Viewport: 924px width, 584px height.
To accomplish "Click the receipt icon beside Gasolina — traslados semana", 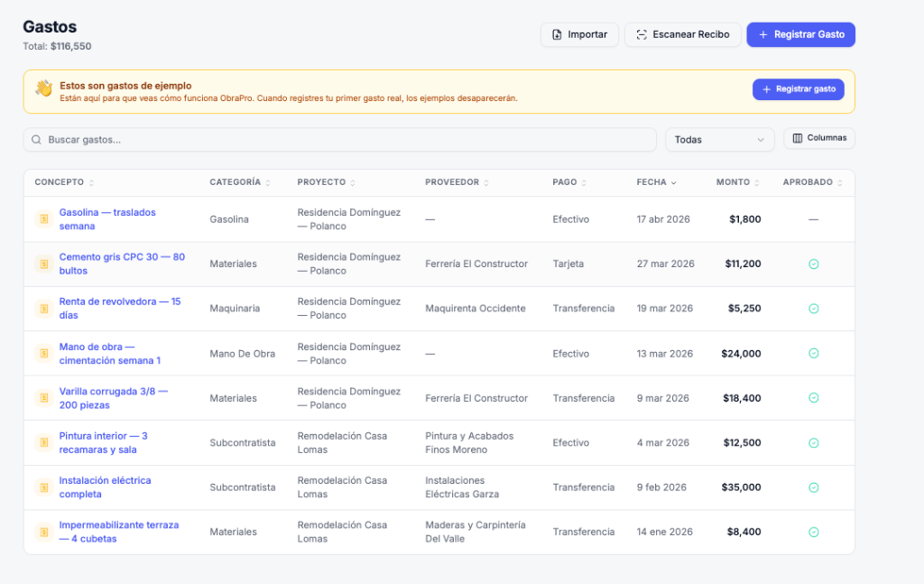I will [43, 219].
